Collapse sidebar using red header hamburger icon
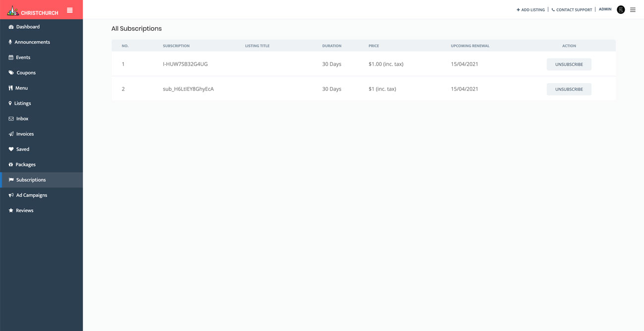The height and width of the screenshot is (331, 644). pyautogui.click(x=70, y=10)
